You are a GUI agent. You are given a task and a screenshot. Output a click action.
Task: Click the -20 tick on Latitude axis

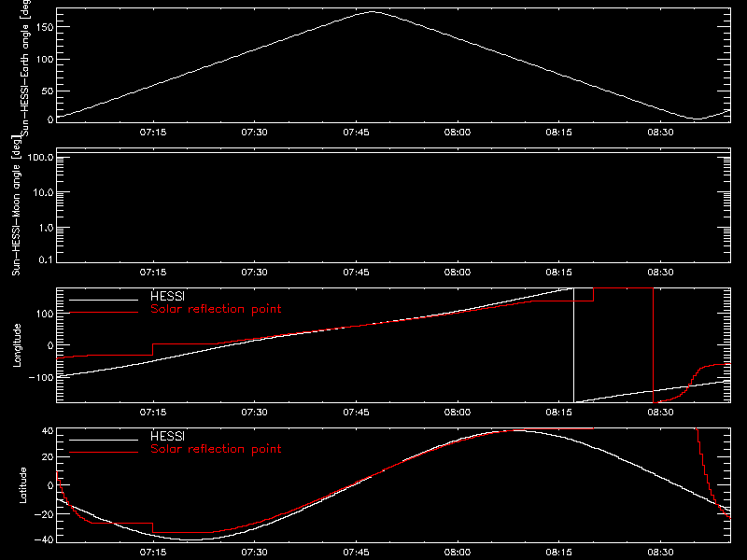point(44,514)
